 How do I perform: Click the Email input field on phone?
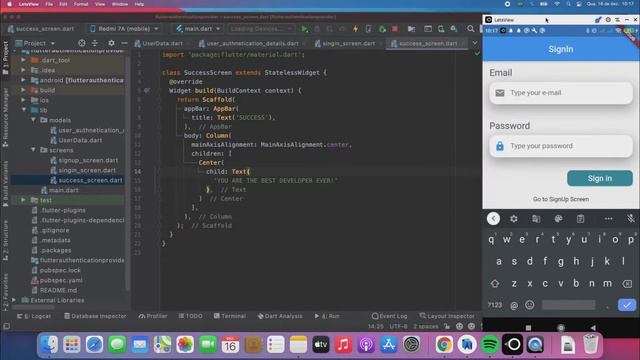[561, 93]
